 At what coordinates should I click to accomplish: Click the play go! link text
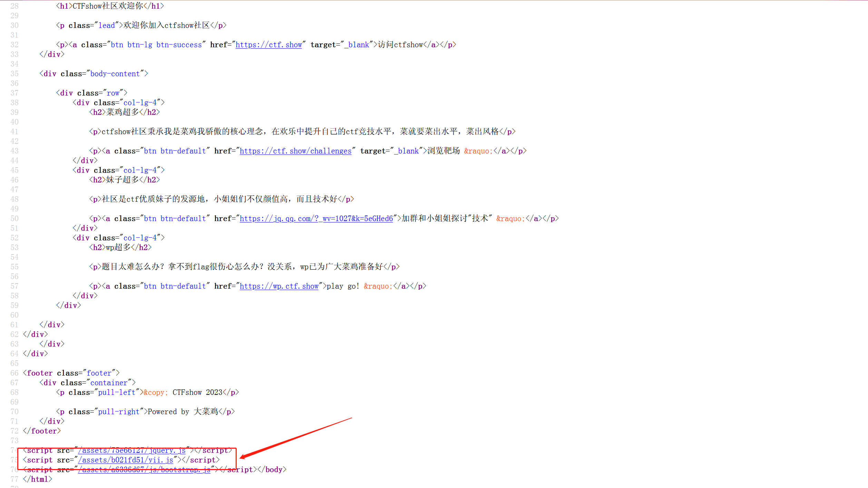pos(343,286)
